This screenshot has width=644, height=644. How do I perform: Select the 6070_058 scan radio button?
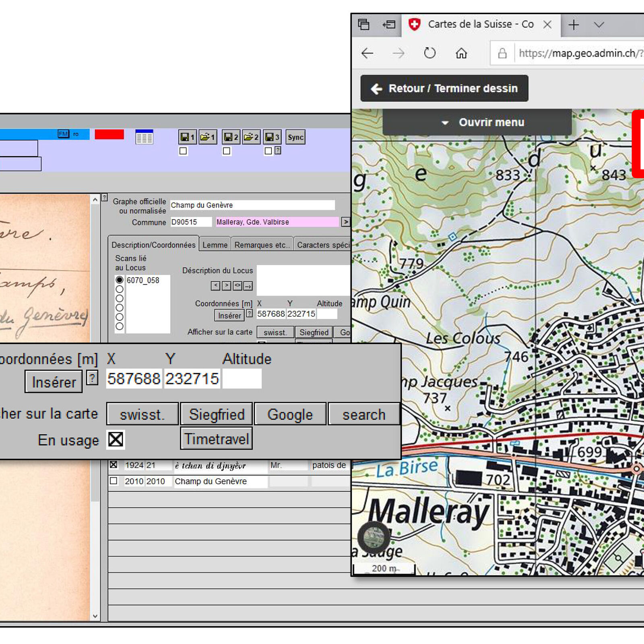point(120,280)
